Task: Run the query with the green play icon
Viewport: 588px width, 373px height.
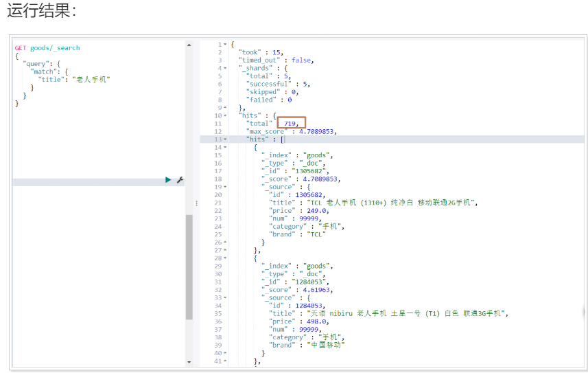Action: [x=168, y=180]
